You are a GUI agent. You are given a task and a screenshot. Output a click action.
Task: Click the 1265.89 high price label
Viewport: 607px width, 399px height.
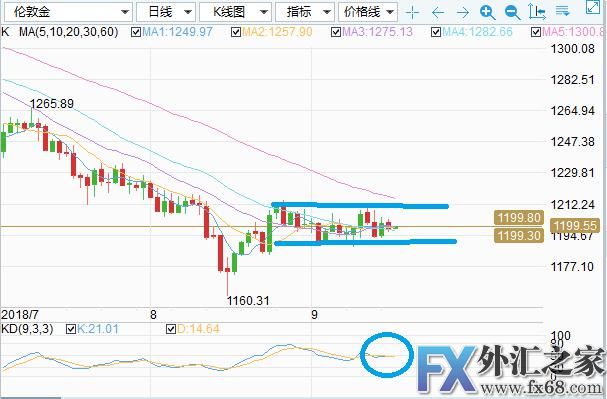[x=52, y=104]
